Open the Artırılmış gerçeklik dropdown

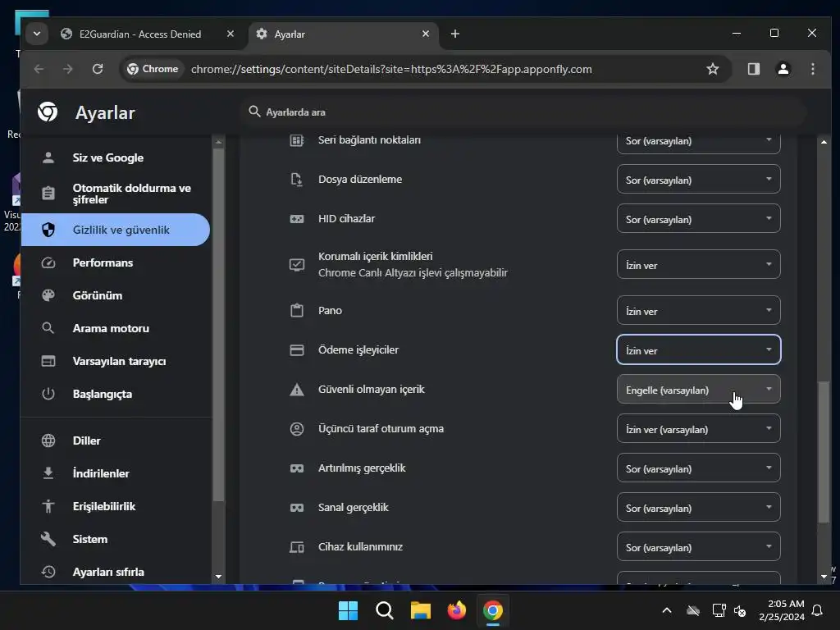[699, 468]
